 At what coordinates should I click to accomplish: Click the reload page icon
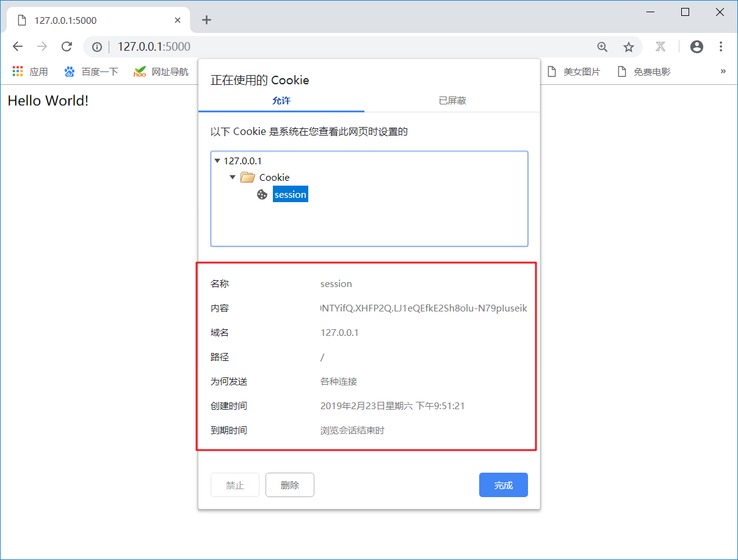[x=67, y=46]
